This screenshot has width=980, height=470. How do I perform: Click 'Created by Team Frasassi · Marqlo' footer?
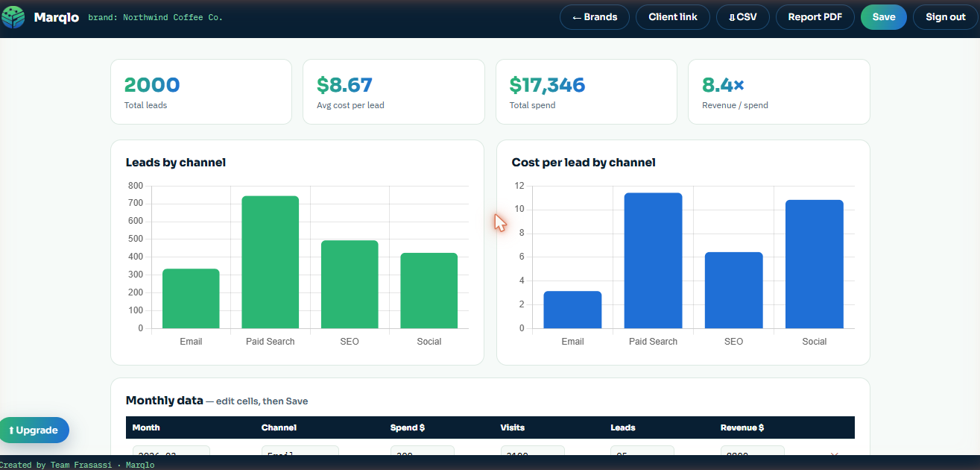coord(78,465)
